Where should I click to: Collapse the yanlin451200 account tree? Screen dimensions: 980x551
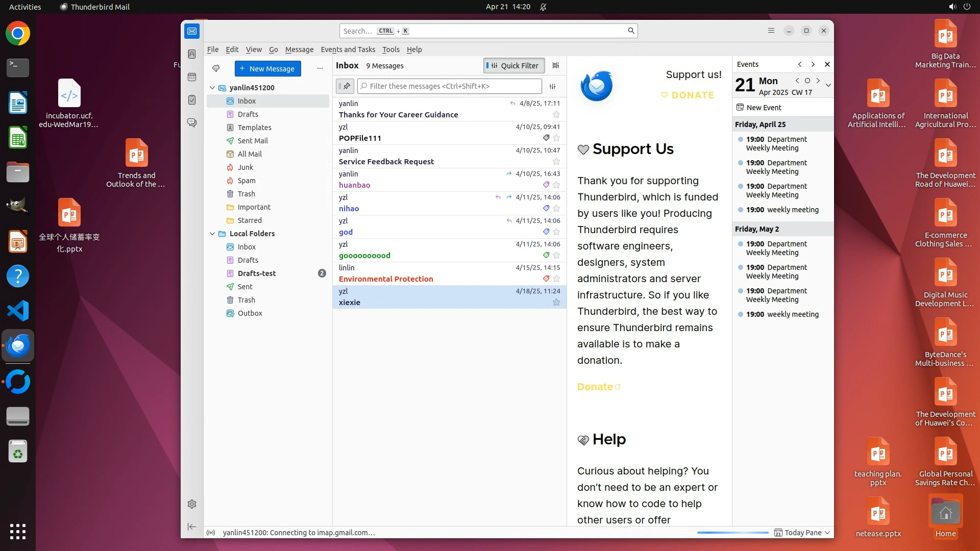(x=212, y=88)
